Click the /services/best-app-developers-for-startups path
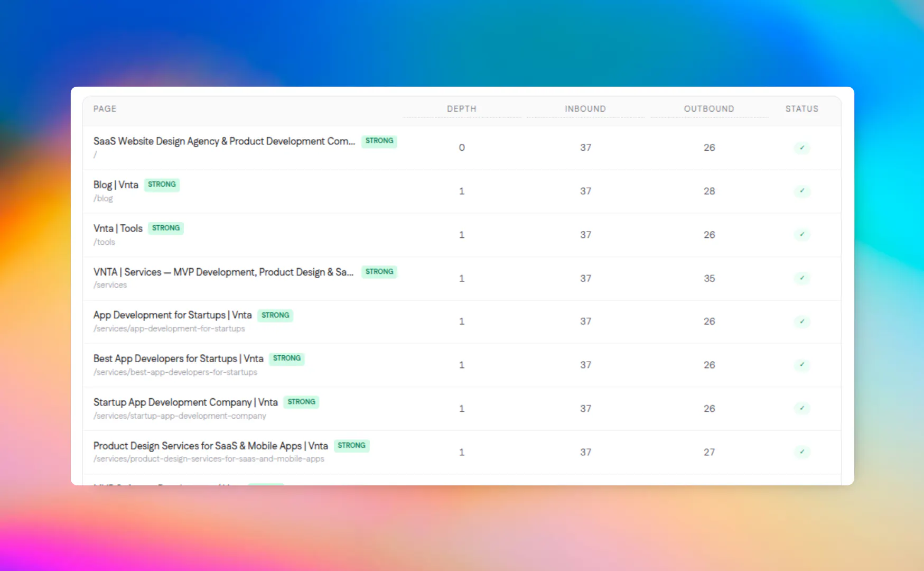Image resolution: width=924 pixels, height=571 pixels. pos(175,372)
